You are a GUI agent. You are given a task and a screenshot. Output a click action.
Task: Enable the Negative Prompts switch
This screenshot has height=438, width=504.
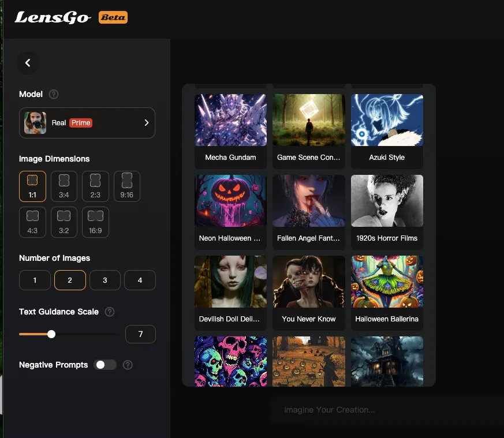pyautogui.click(x=105, y=365)
